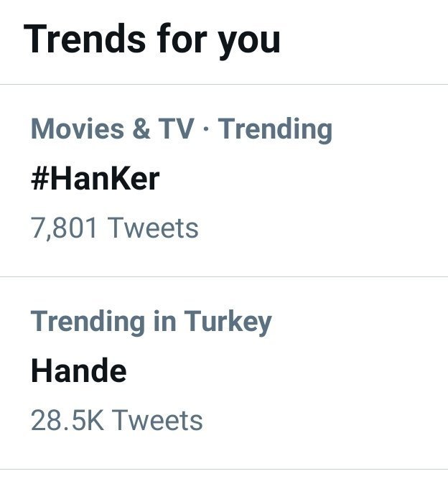This screenshot has height=494, width=448.
Task: Click the word "Tweets" under #HanKer
Action: point(152,228)
